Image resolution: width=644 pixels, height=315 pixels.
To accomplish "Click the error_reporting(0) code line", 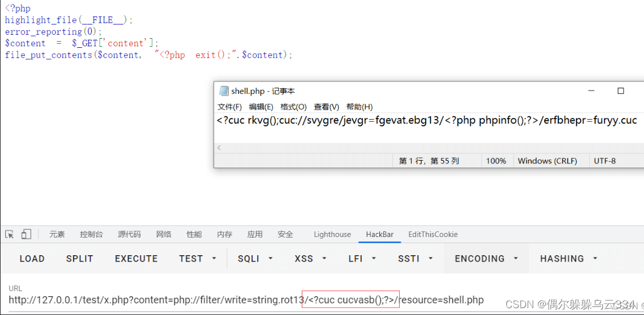I will [x=53, y=31].
